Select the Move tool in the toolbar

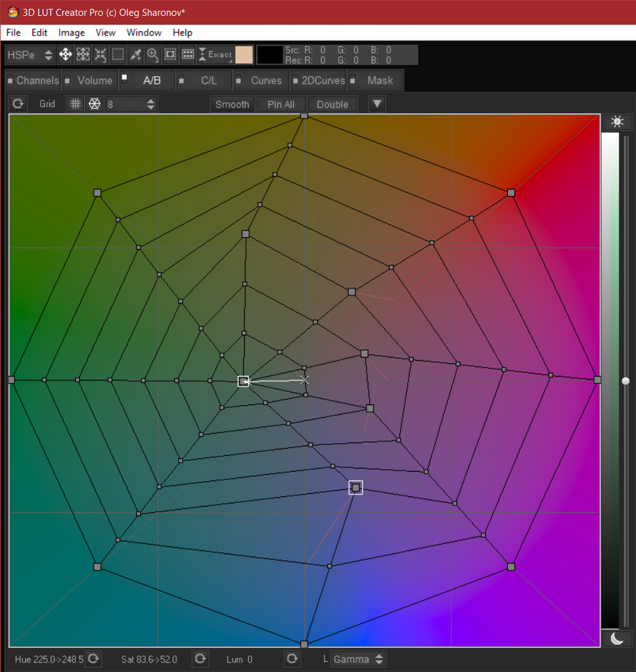click(x=65, y=55)
